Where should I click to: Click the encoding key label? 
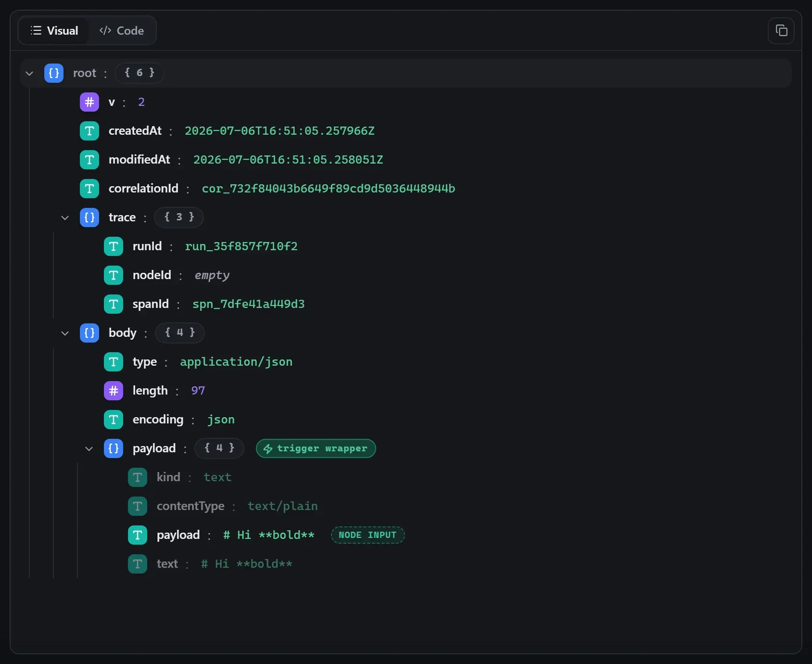[158, 420]
